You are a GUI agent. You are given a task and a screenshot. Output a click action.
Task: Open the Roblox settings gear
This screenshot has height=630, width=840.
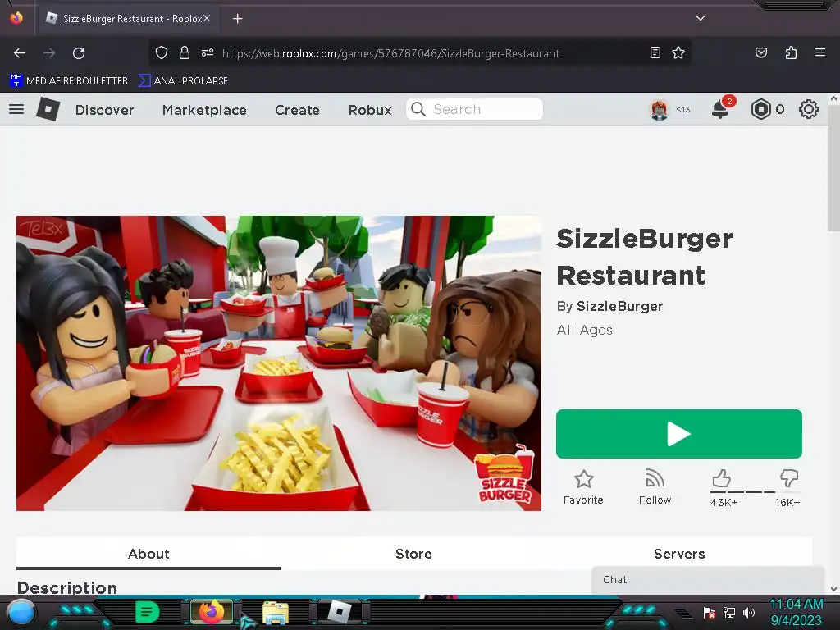[808, 109]
